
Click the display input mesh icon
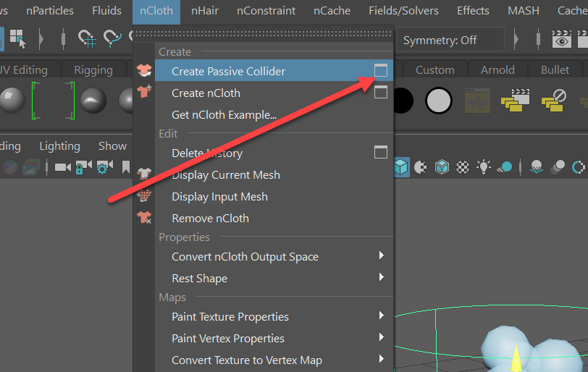144,195
